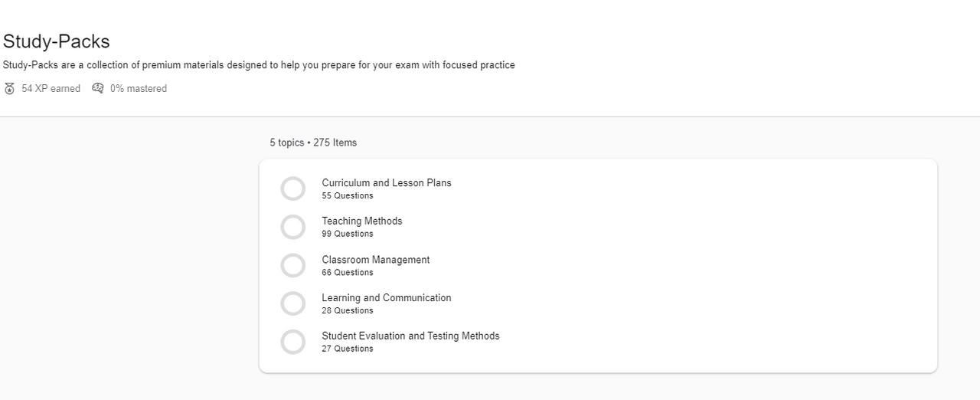Click progress circle beside Curriculum and Lesson Plans

point(292,189)
